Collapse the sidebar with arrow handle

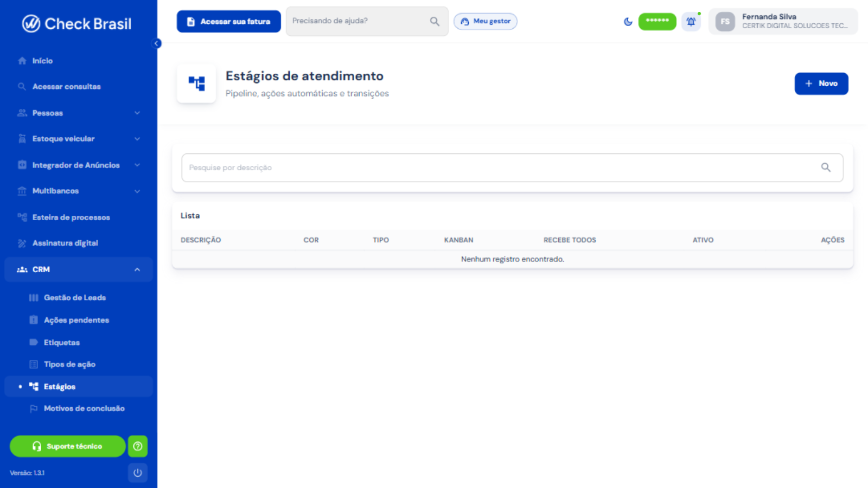click(157, 43)
